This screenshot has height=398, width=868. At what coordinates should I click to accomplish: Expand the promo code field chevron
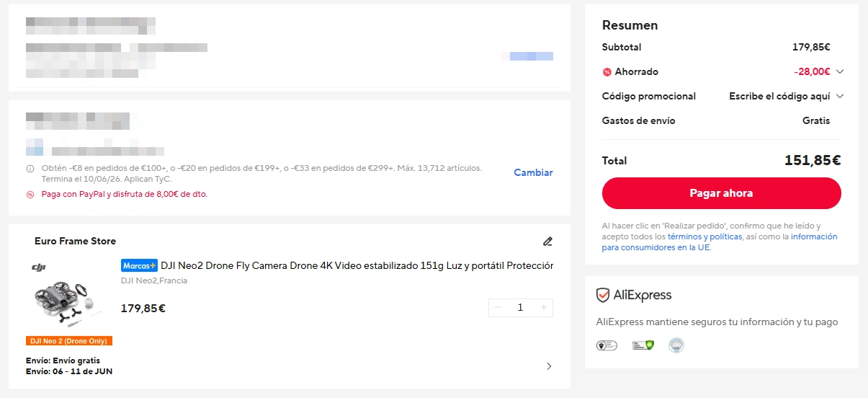pyautogui.click(x=839, y=96)
